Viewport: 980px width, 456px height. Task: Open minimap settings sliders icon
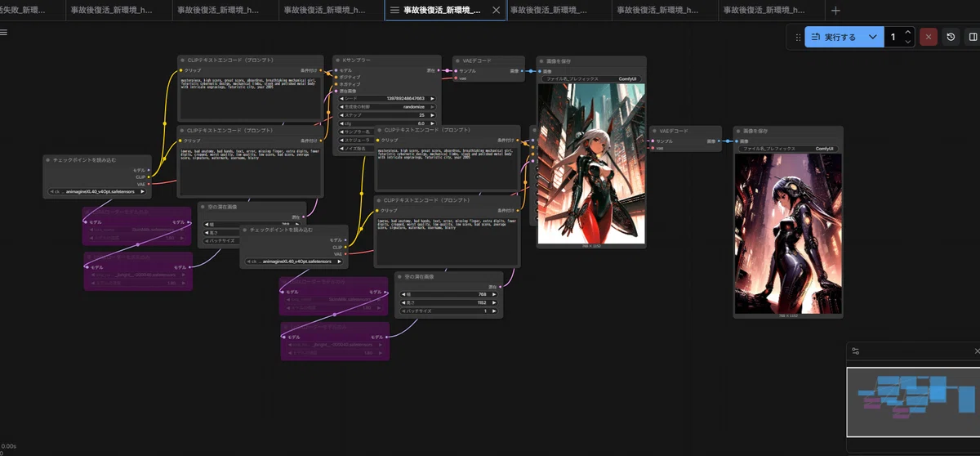[856, 351]
